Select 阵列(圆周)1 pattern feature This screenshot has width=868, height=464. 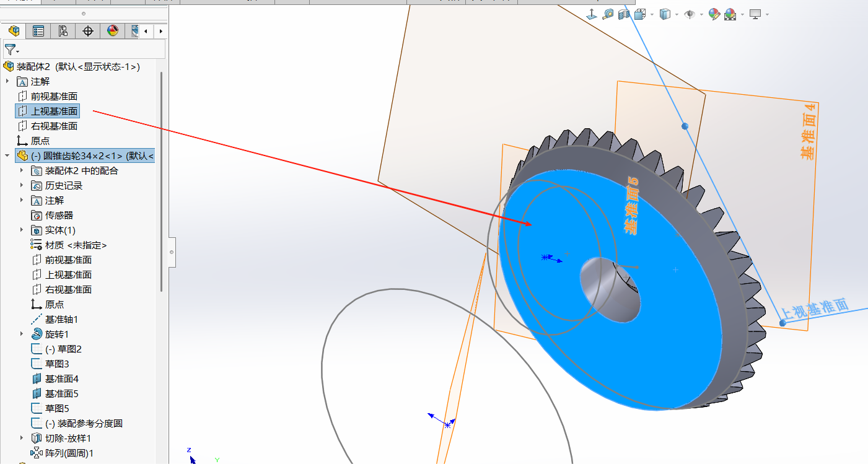(62, 453)
